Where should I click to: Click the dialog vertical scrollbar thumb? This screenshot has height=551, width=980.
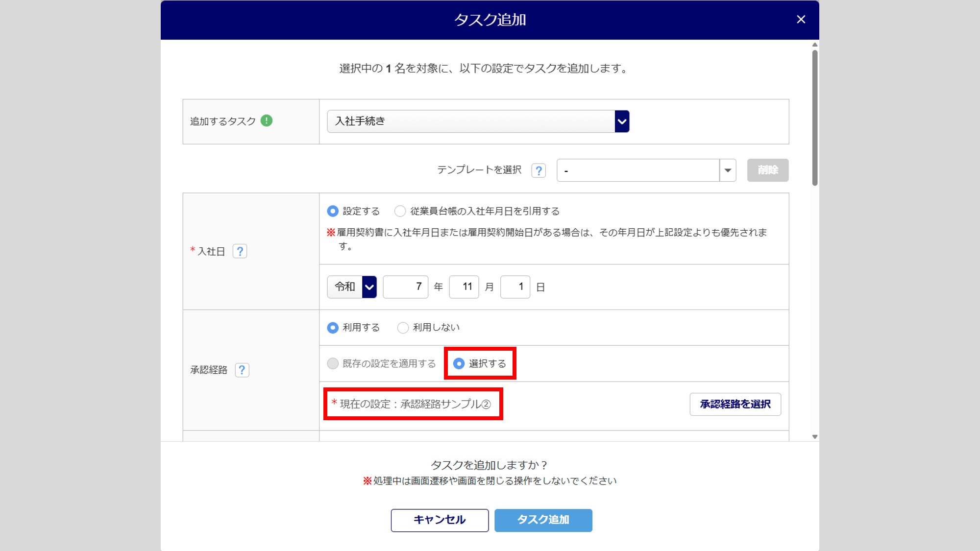tap(815, 118)
